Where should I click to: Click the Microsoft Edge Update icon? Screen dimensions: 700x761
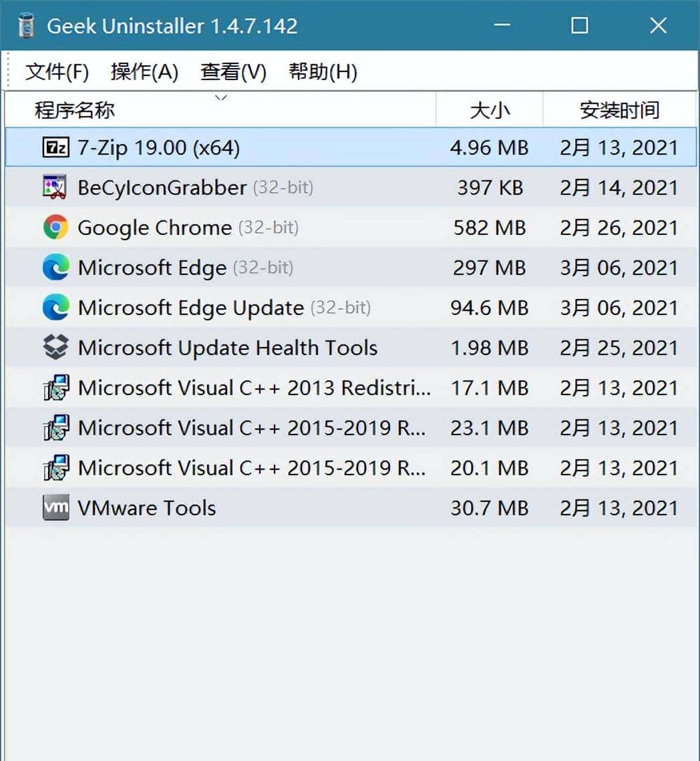coord(56,308)
